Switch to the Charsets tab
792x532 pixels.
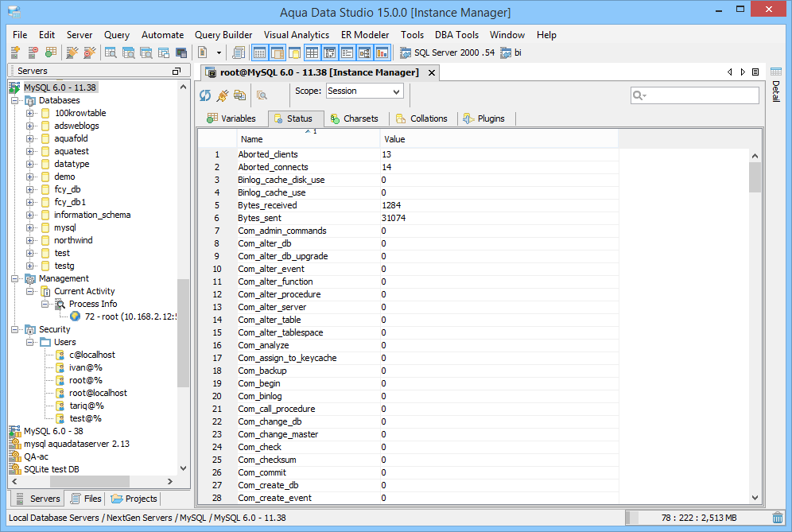click(x=355, y=118)
